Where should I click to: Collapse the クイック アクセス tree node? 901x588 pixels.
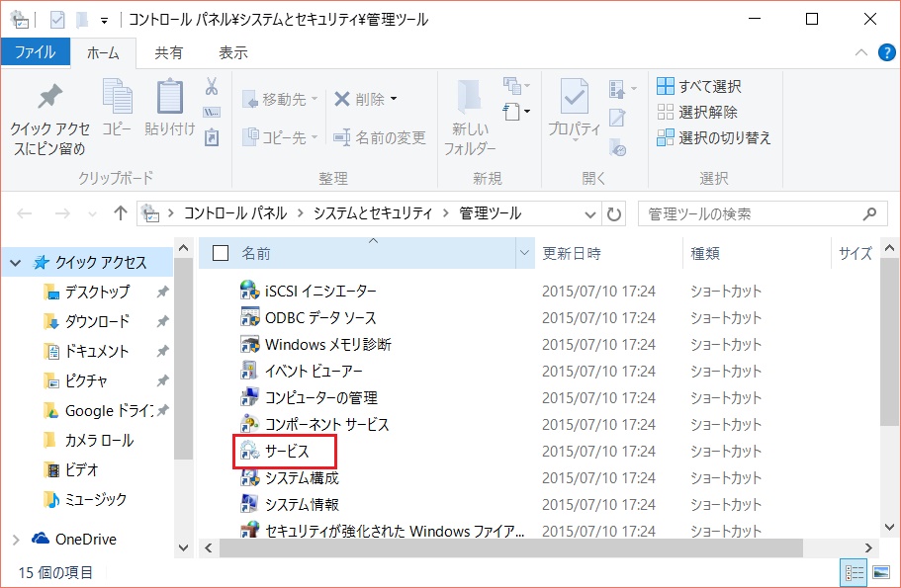tap(16, 263)
